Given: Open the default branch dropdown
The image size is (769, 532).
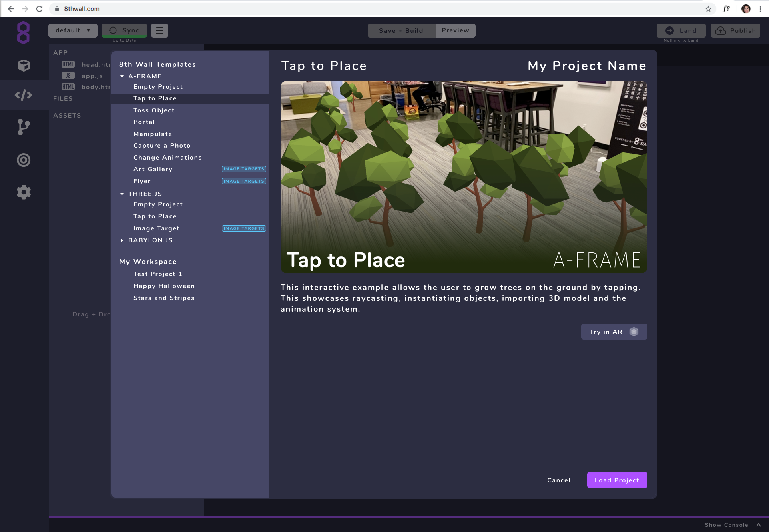Looking at the screenshot, I should 73,30.
